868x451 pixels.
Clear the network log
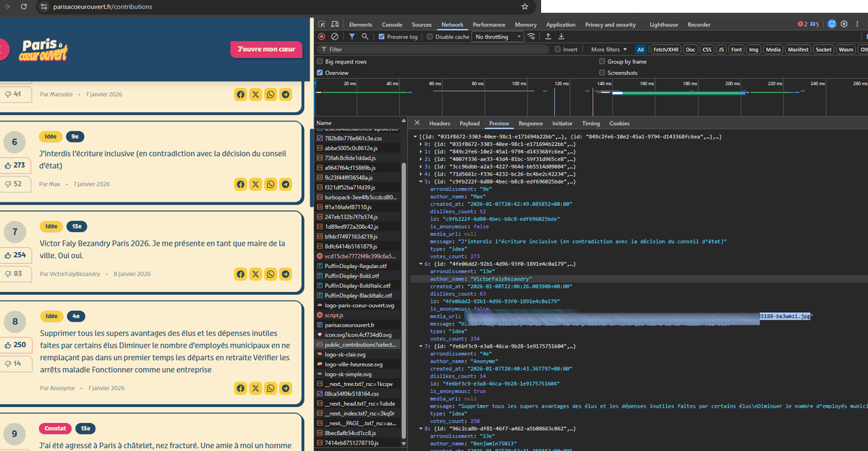click(334, 37)
